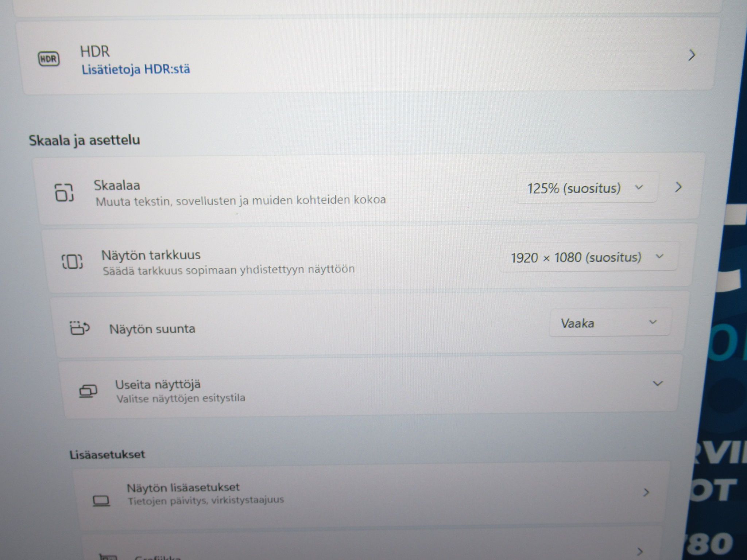This screenshot has height=560, width=747.
Task: Click the HDR badge icon
Action: 49,59
